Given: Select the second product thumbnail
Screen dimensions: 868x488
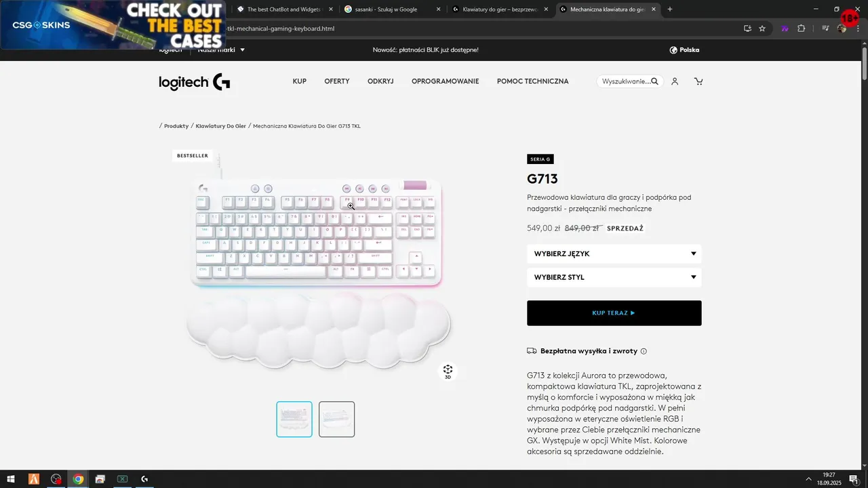Looking at the screenshot, I should (337, 420).
